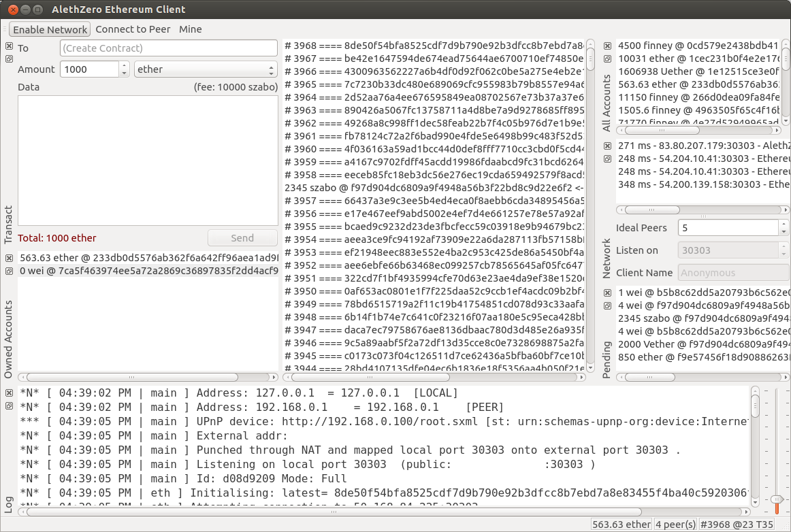Select peer 83.80.207.179:30303
The height and width of the screenshot is (532, 791).
point(703,145)
